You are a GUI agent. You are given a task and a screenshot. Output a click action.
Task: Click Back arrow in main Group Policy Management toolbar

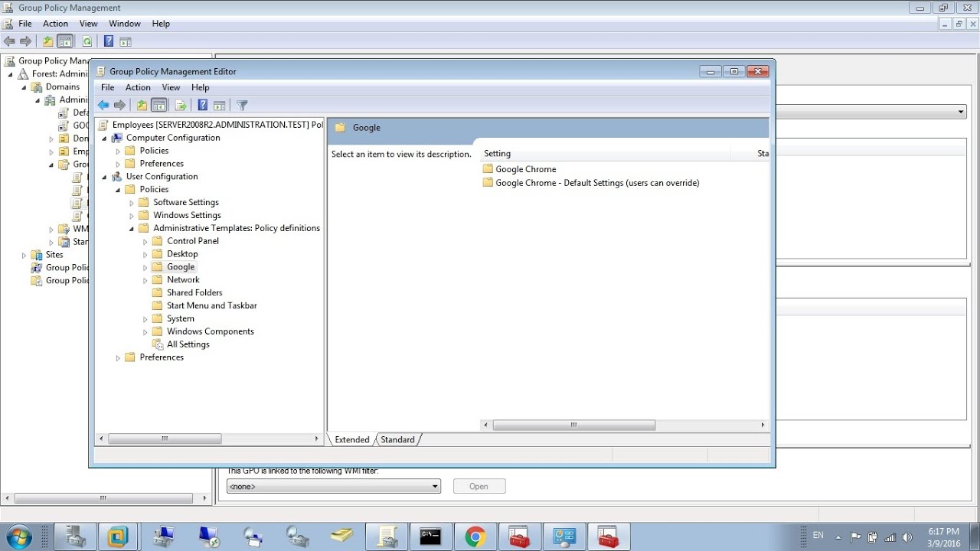pyautogui.click(x=9, y=41)
